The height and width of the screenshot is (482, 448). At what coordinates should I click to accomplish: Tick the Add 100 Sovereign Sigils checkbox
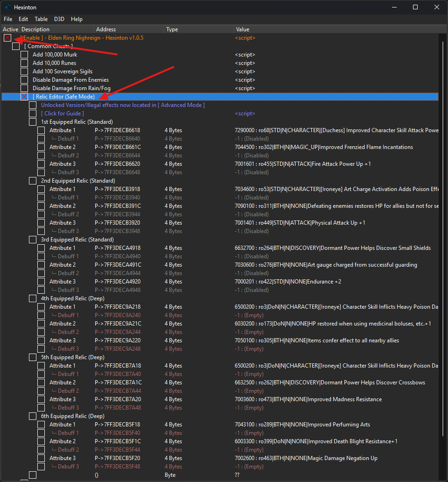click(x=24, y=71)
